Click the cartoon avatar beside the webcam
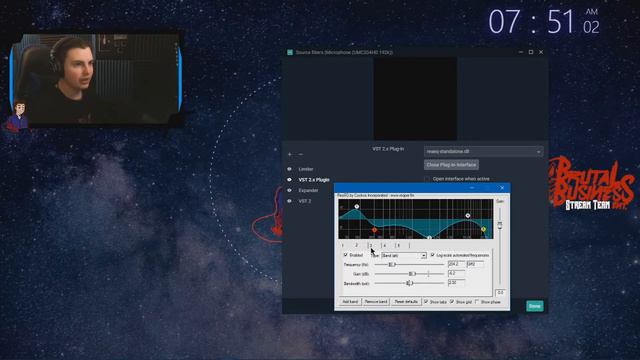 [x=18, y=116]
